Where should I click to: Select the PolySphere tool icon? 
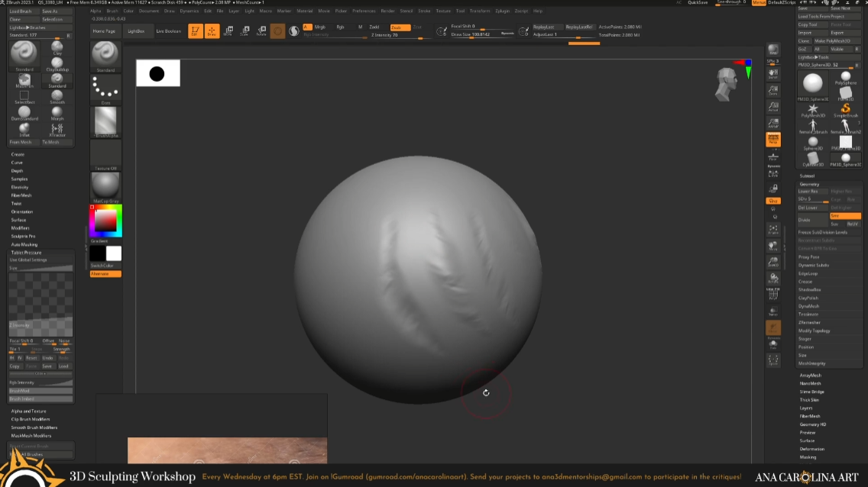(x=845, y=77)
